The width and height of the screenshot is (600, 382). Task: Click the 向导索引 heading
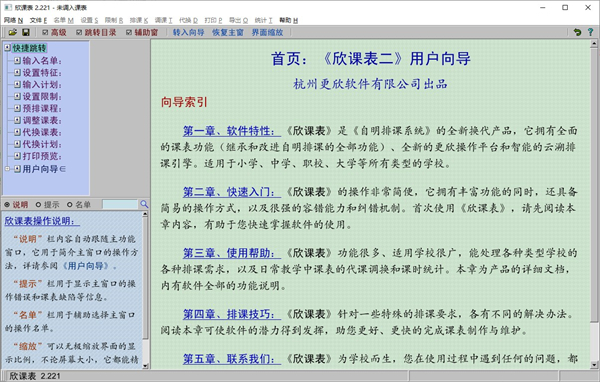184,102
